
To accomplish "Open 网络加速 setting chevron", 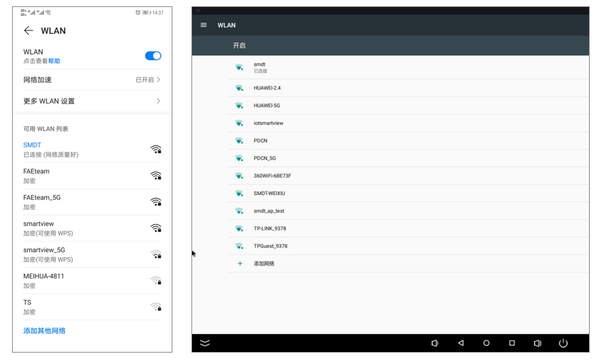I will (x=158, y=79).
